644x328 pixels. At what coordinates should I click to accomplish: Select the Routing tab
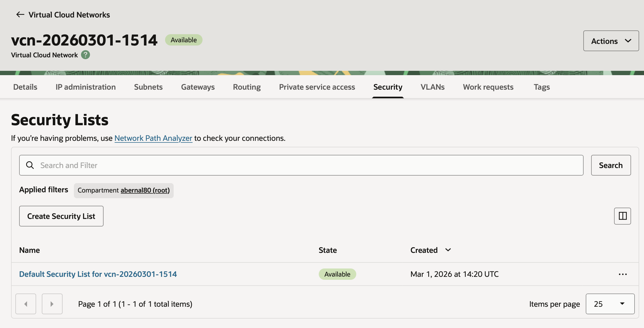(x=247, y=87)
